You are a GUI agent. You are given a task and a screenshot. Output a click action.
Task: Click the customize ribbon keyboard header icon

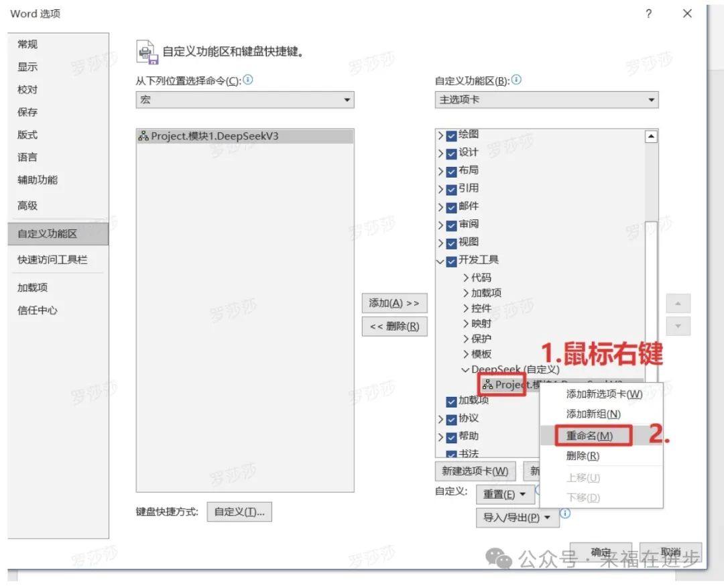click(147, 52)
